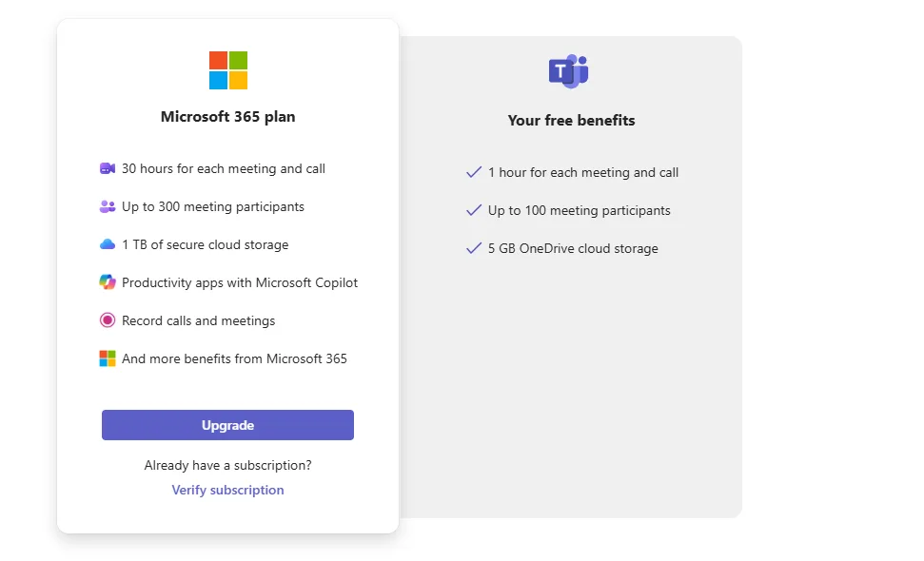The image size is (924, 561).
Task: Click the Already have a subscription text
Action: click(226, 465)
